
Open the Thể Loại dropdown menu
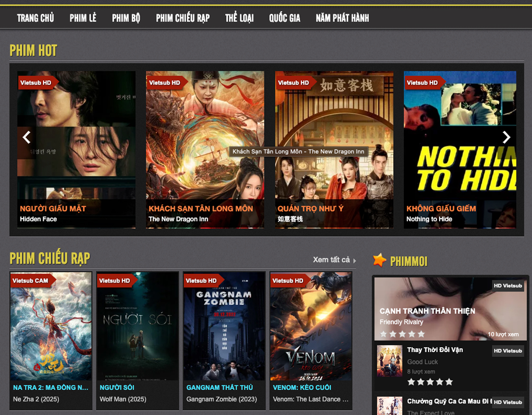(239, 18)
